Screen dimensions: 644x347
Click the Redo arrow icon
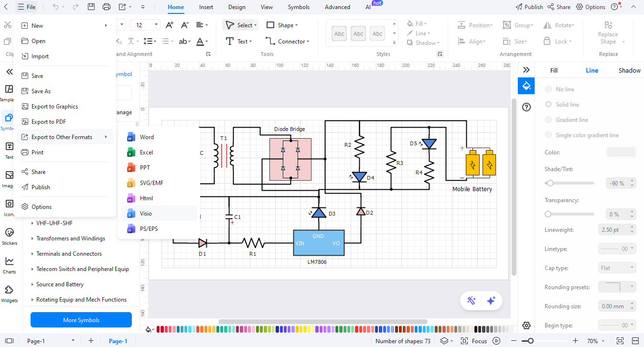pos(75,7)
